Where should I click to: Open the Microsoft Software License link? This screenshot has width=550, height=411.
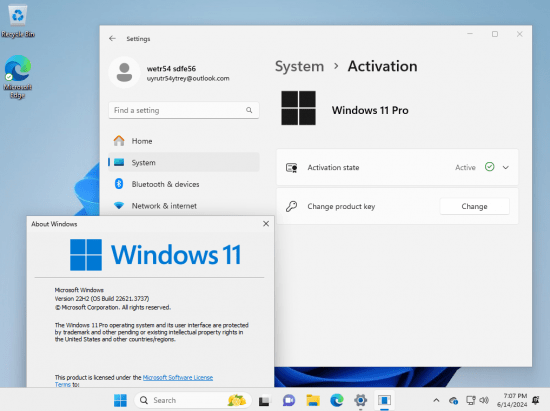178,377
